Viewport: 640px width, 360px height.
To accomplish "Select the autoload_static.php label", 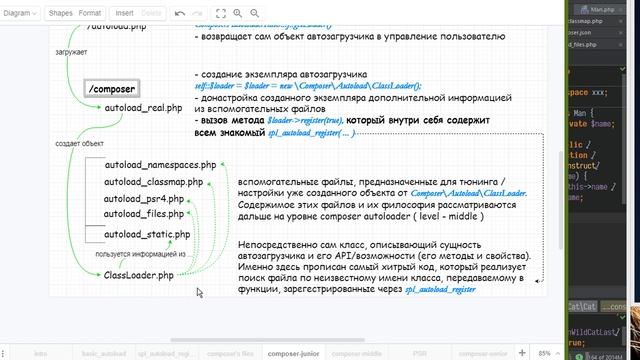I will coord(147,235).
